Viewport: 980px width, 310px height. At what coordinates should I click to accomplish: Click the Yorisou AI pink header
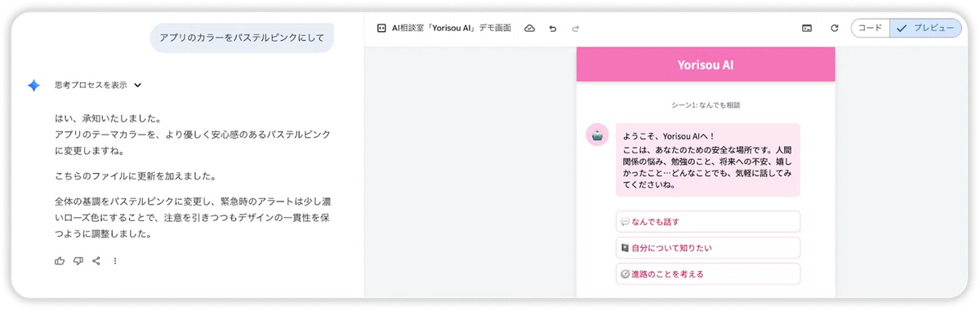706,64
